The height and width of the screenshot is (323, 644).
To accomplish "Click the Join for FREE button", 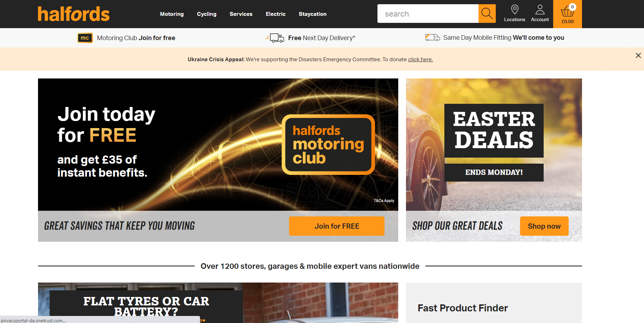I will (337, 226).
